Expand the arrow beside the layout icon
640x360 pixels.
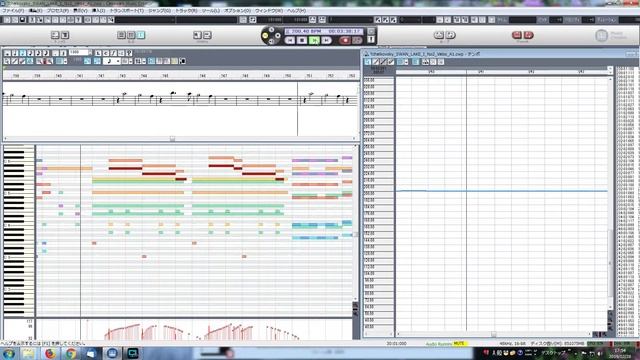click(x=131, y=61)
